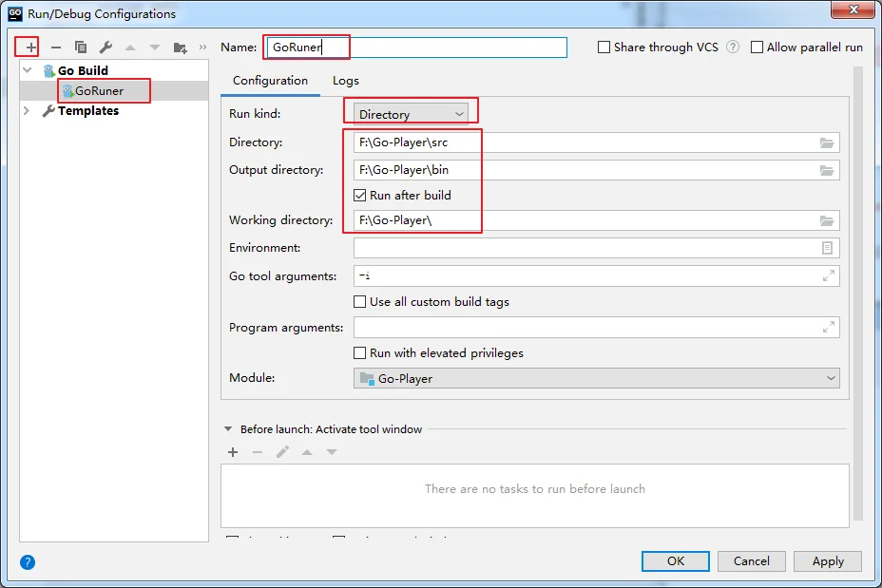Browse for the Output directory folder

[x=826, y=170]
